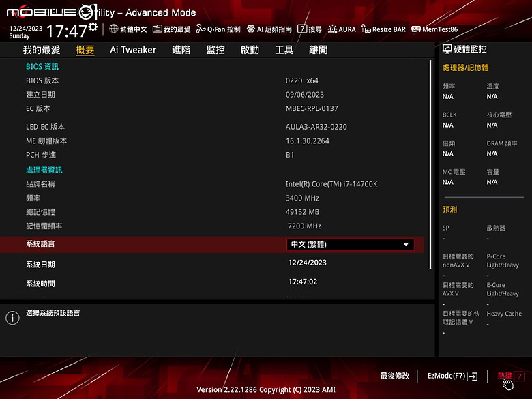The height and width of the screenshot is (399, 532).
Task: Click memory frequency value 7200 MHz
Action: click(304, 226)
